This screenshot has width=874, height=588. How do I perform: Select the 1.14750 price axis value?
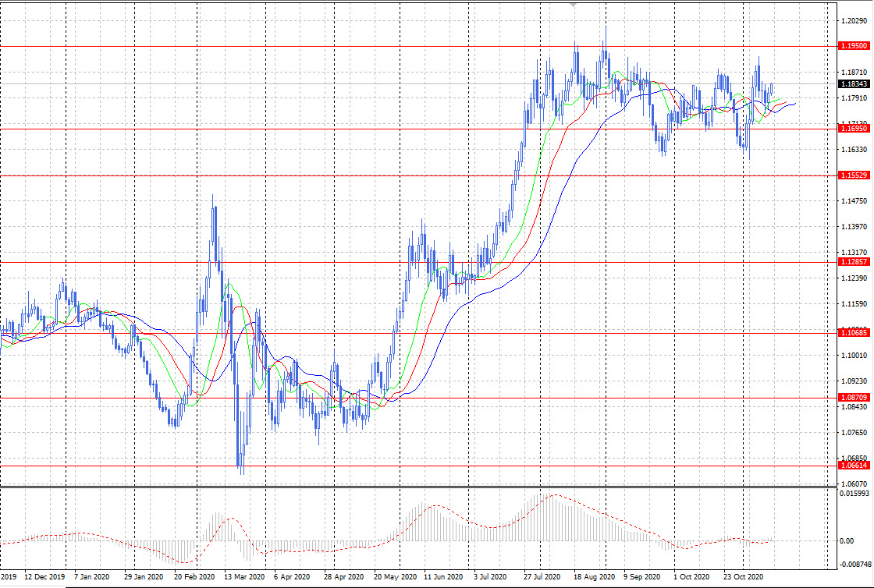pyautogui.click(x=855, y=201)
